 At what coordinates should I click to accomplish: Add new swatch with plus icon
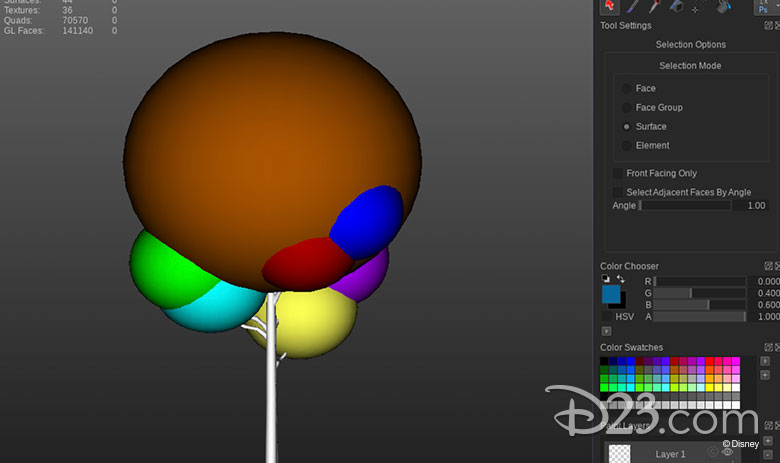pos(765,374)
